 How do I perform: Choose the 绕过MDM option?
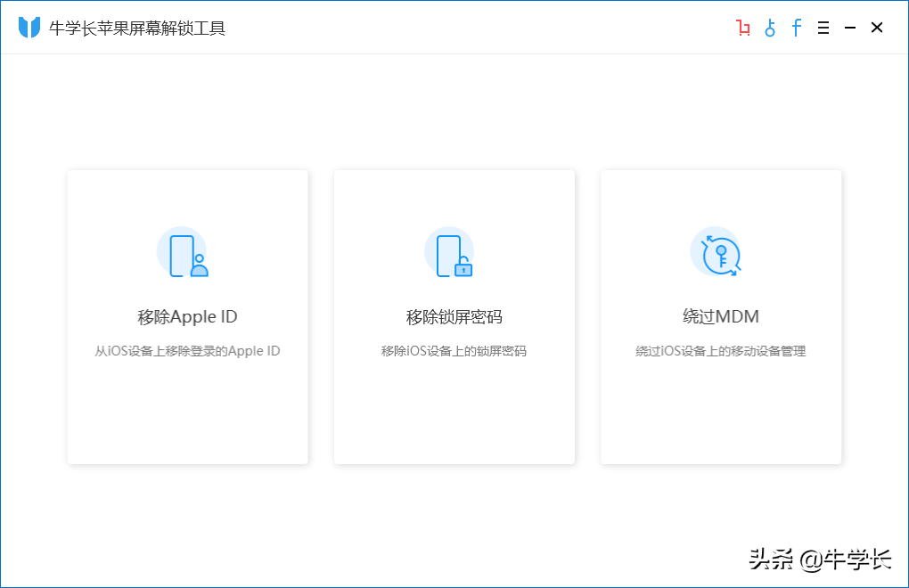[720, 316]
